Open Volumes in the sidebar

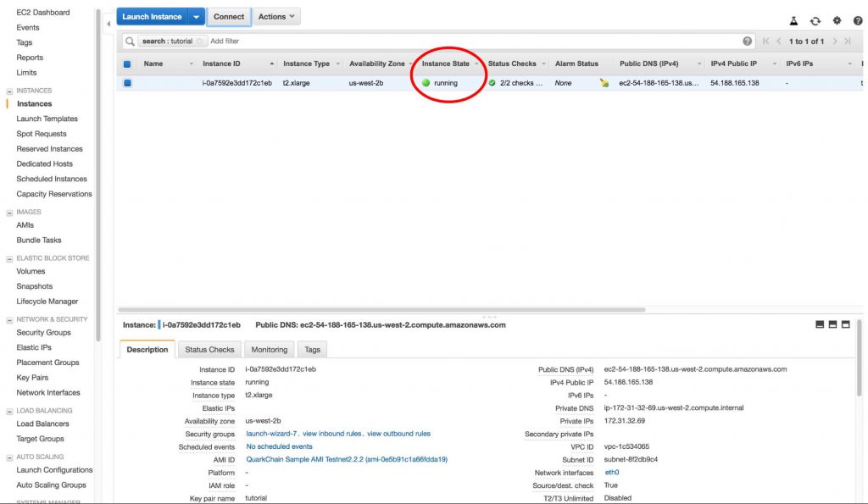pos(31,271)
